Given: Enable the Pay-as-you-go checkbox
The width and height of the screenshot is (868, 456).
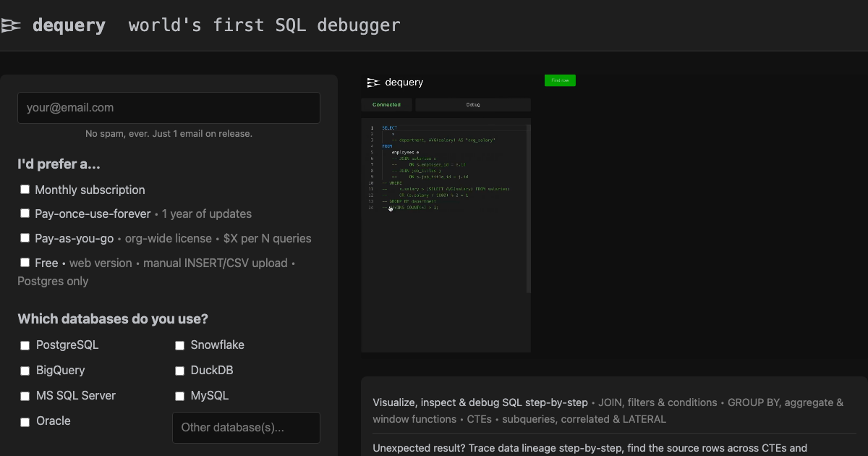Looking at the screenshot, I should 25,238.
